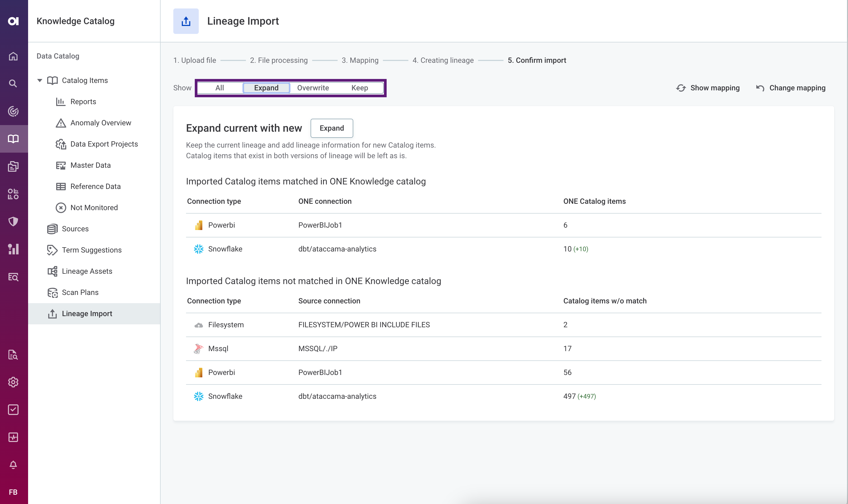
Task: Select the All filter tab
Action: 219,88
